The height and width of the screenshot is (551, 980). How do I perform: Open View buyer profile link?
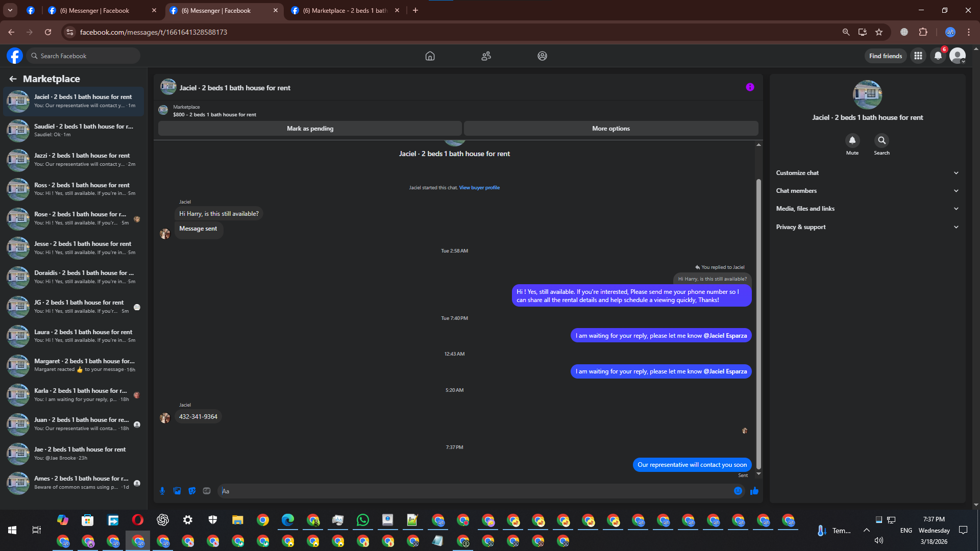tap(479, 188)
